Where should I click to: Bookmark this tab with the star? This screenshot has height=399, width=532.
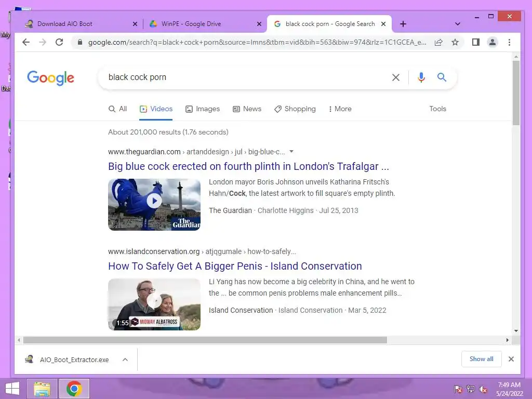(455, 42)
